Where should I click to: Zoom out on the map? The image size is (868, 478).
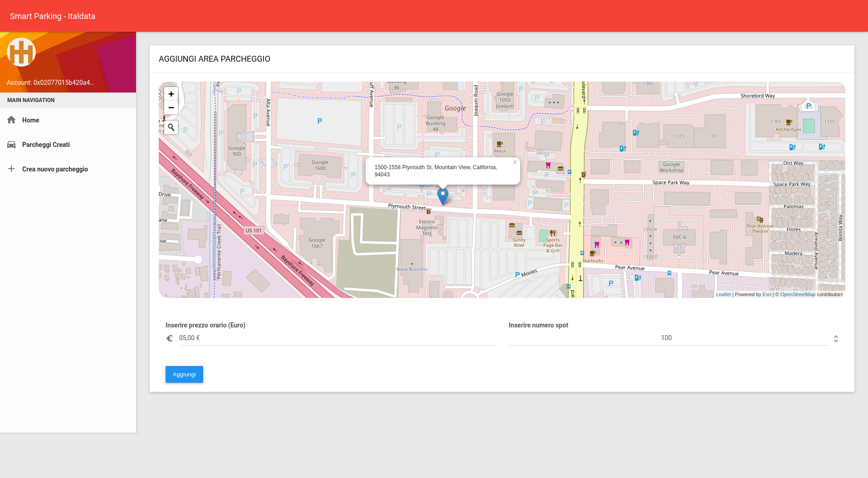tap(171, 107)
